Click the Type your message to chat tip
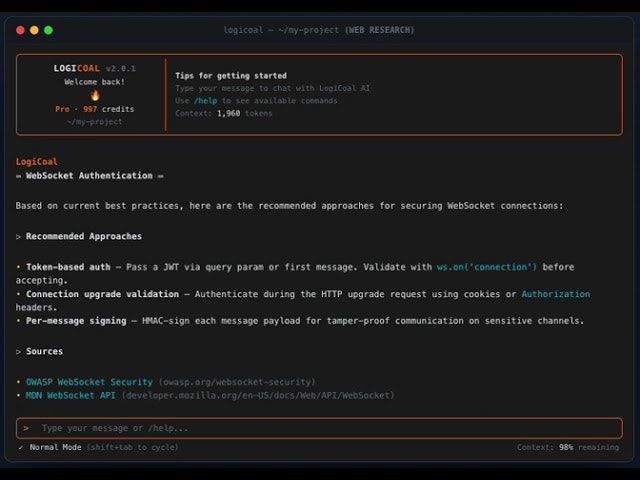The width and height of the screenshot is (640, 480). coord(273,88)
